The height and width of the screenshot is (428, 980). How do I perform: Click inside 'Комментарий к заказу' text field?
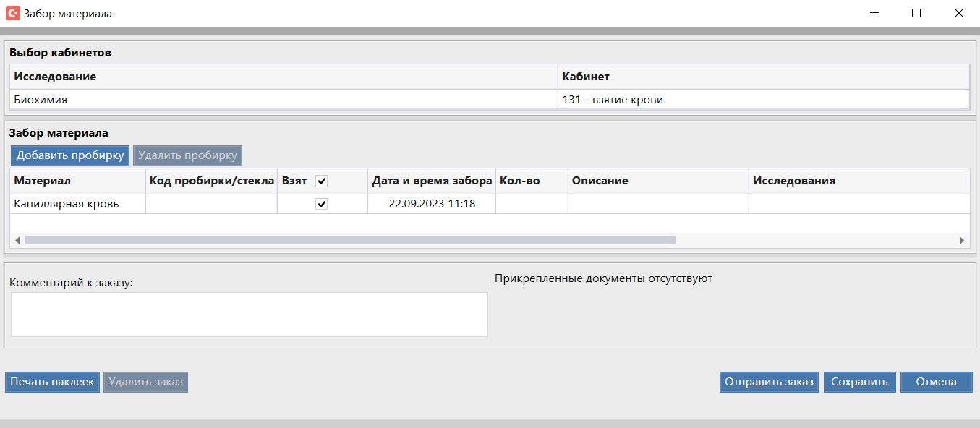coord(249,314)
